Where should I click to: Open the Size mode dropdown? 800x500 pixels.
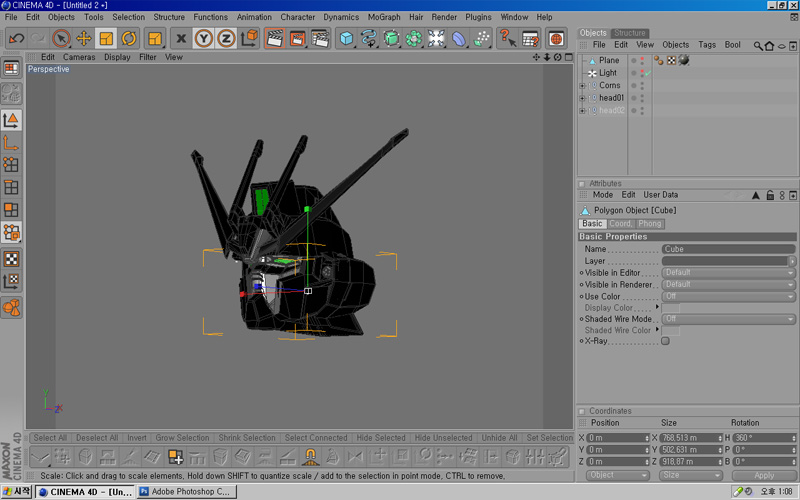691,475
